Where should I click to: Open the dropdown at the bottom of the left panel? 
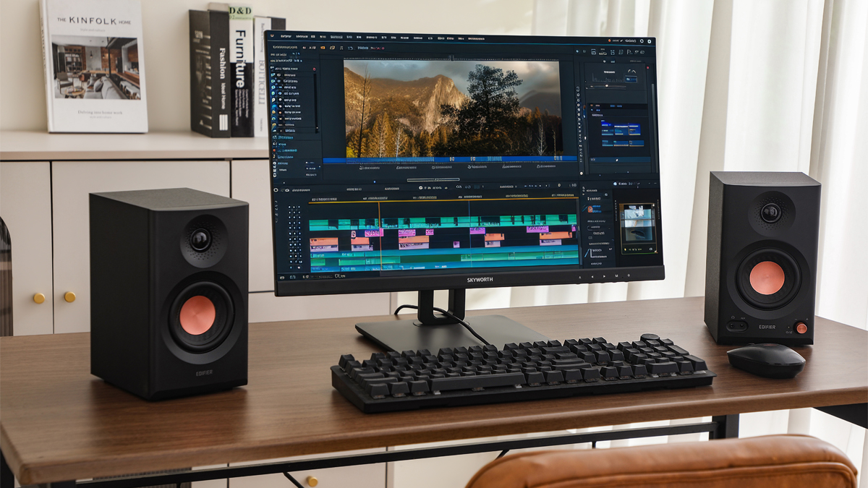coord(312,174)
